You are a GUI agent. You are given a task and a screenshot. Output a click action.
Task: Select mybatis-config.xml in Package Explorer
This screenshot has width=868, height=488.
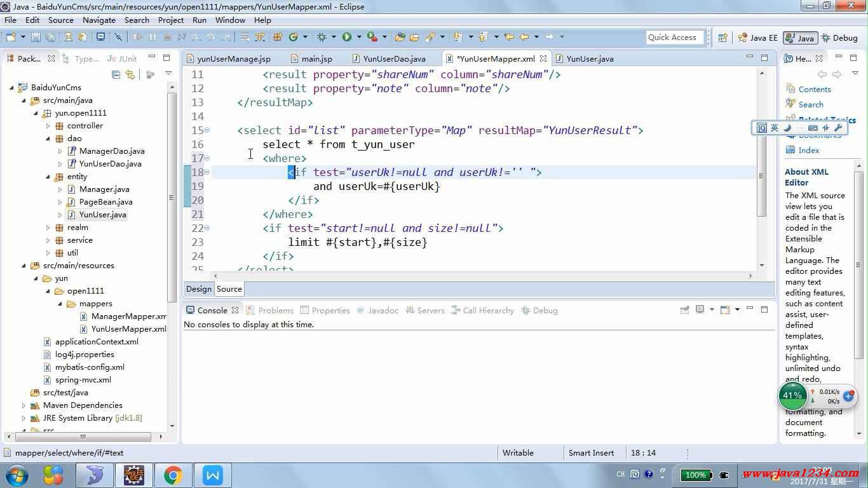[x=90, y=367]
